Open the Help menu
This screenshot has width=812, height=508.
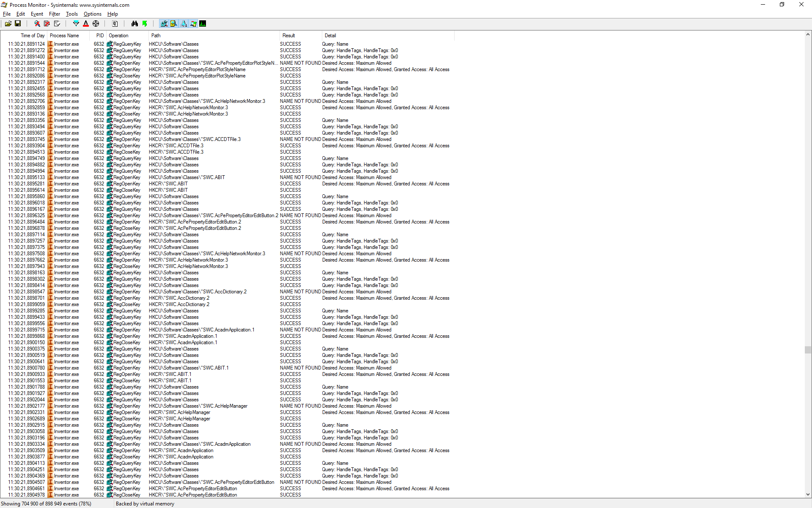coord(112,14)
